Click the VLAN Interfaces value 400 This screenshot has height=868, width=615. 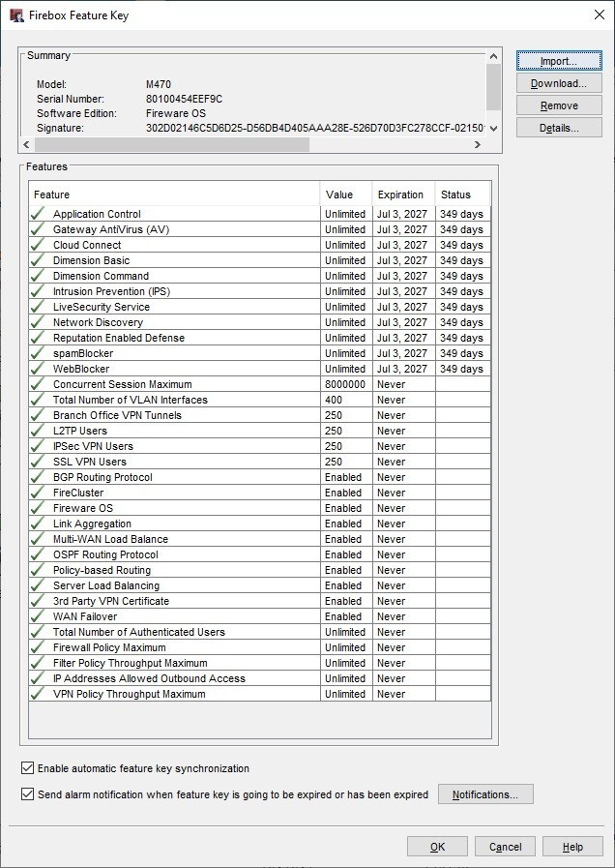point(346,400)
